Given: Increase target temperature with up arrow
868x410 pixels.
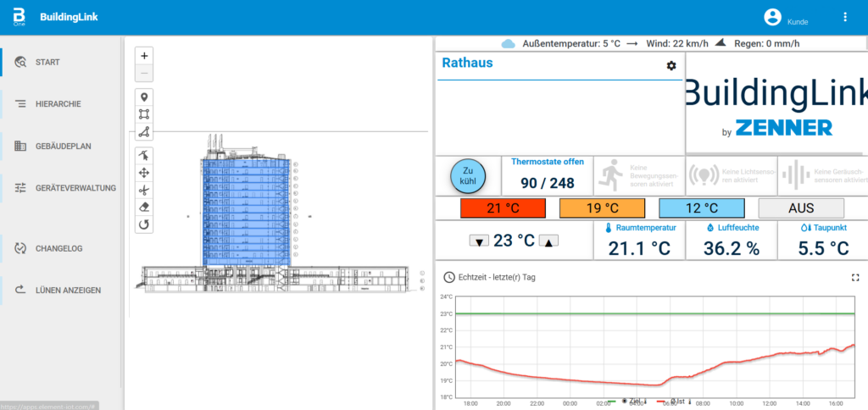Looking at the screenshot, I should tap(548, 241).
